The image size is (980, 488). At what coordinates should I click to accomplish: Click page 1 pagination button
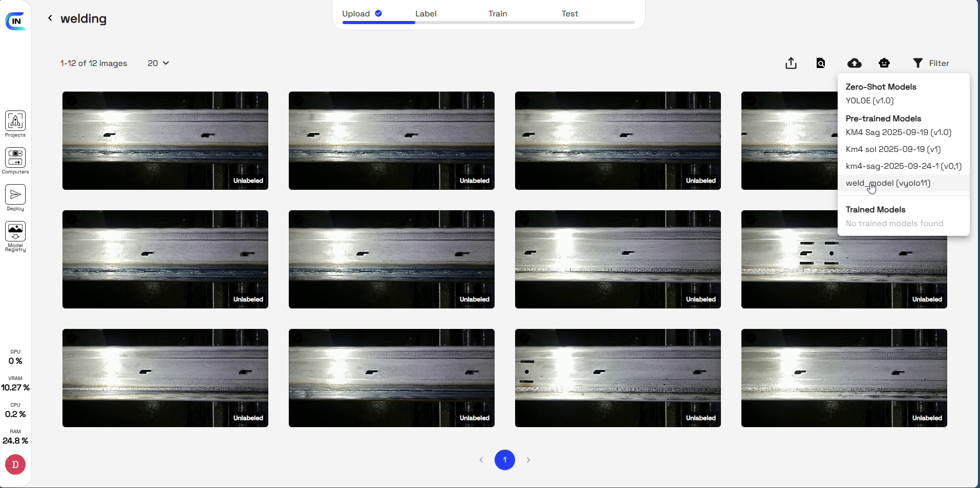pyautogui.click(x=504, y=460)
